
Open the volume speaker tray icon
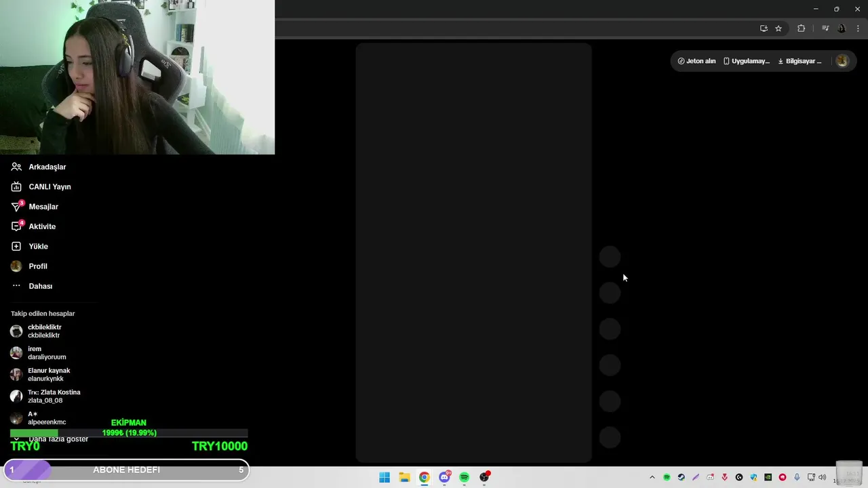(x=822, y=477)
